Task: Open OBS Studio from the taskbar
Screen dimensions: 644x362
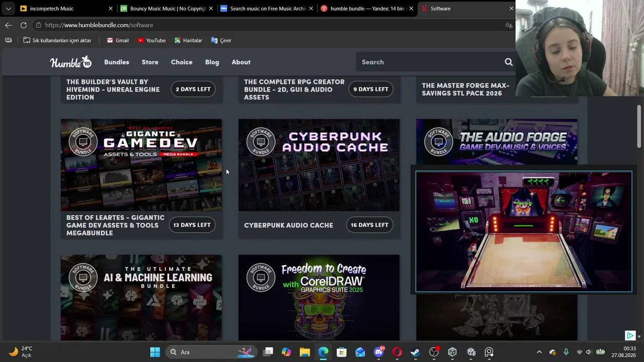Action: [434, 352]
